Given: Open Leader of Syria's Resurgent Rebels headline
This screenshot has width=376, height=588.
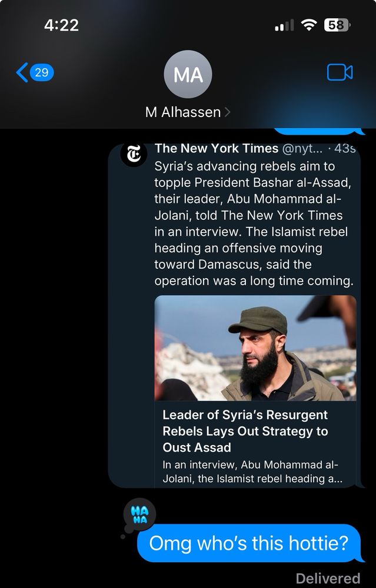Looking at the screenshot, I should [x=245, y=431].
